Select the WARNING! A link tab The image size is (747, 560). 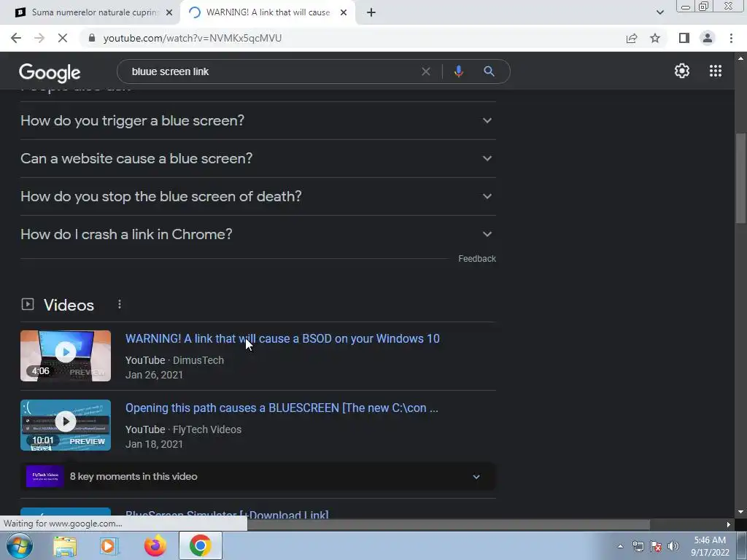(x=268, y=12)
